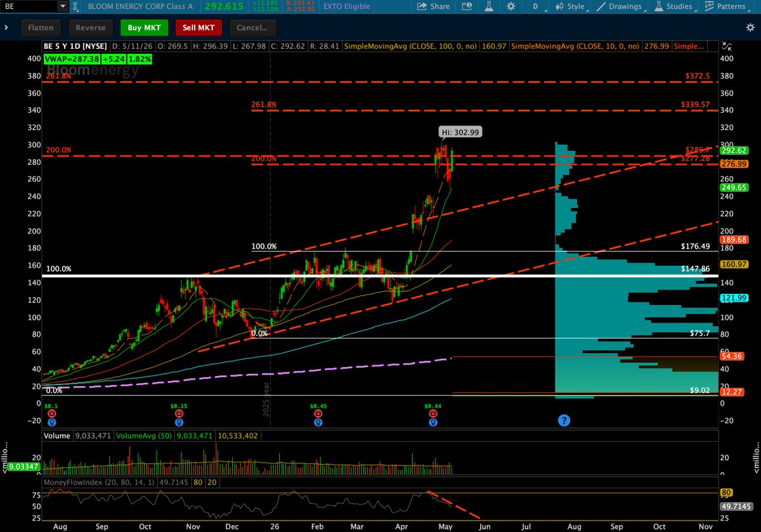The width and height of the screenshot is (761, 532).
Task: Open the flask quick-study icon next to Share
Action: [489, 6]
